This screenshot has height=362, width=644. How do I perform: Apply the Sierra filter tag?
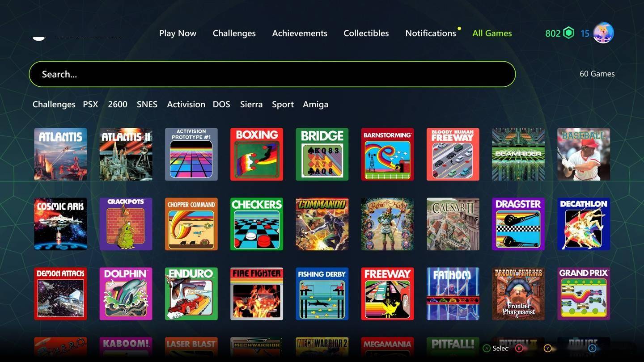click(251, 104)
